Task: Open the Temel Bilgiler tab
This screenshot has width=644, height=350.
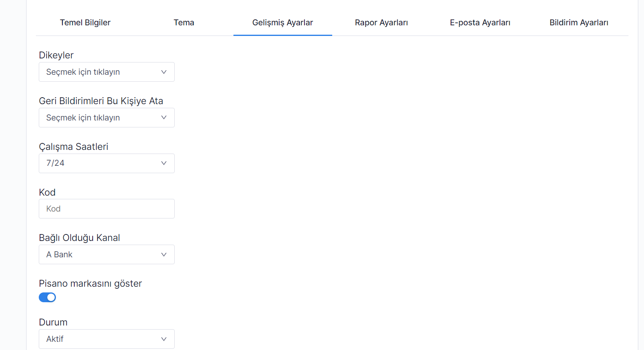Action: tap(85, 22)
